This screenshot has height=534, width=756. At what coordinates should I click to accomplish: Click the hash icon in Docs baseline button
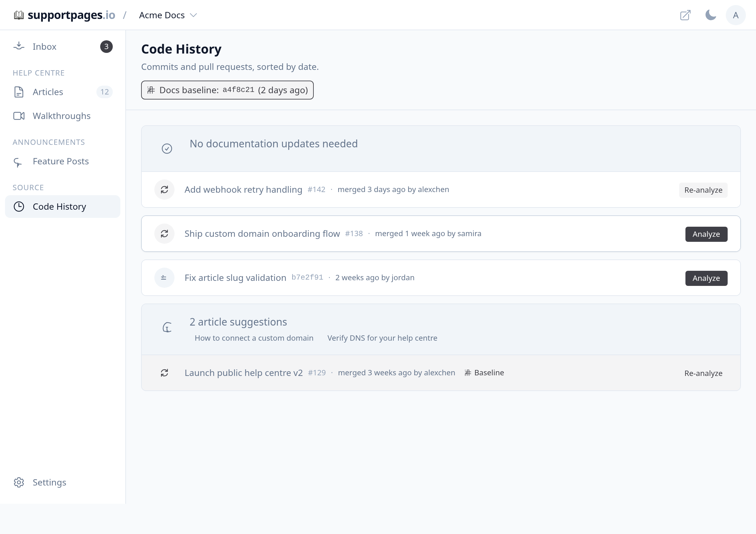[151, 90]
